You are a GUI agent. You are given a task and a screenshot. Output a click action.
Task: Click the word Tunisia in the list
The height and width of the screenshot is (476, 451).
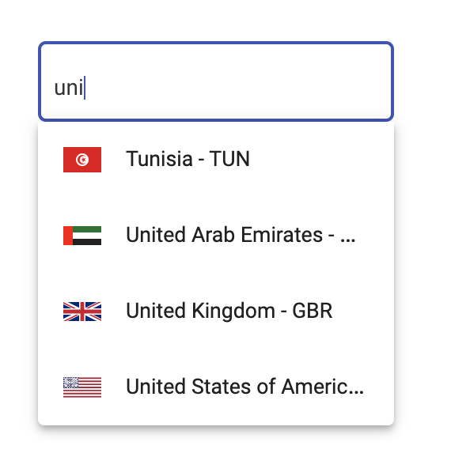160,159
